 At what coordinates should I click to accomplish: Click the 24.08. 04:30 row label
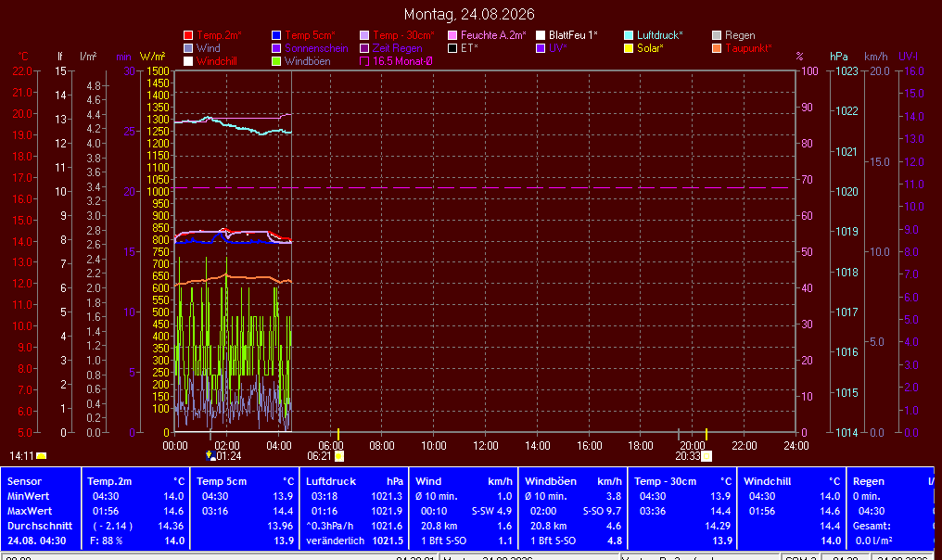37,541
